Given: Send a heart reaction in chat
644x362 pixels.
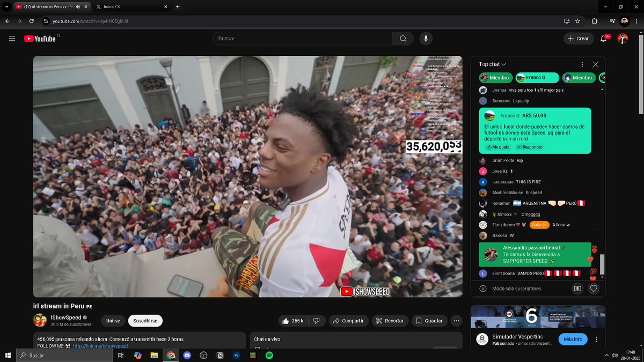Looking at the screenshot, I should [594, 289].
